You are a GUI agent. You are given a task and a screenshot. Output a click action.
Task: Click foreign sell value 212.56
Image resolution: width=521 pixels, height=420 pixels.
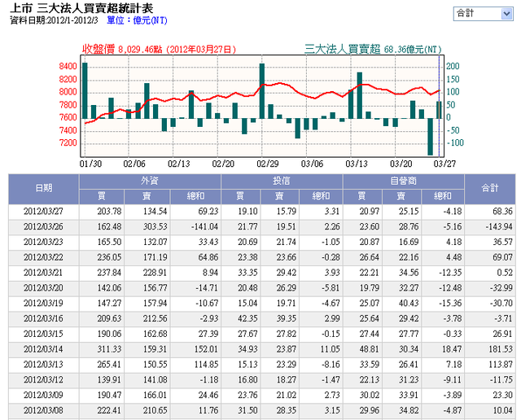point(155,318)
